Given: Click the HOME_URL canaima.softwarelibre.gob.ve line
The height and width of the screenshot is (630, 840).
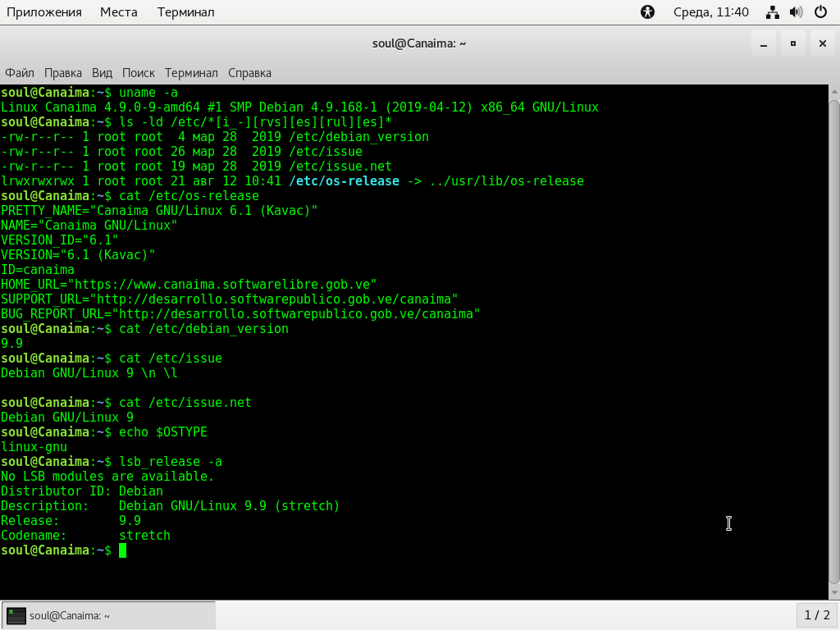Looking at the screenshot, I should point(189,285).
